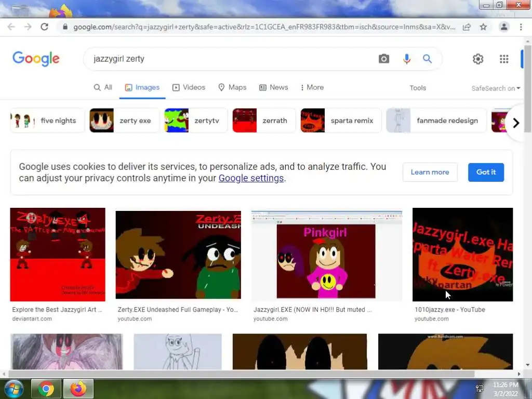Click the Jazzygirl.EXE NOW IN HD caption
Image resolution: width=532 pixels, height=399 pixels.
tap(312, 310)
